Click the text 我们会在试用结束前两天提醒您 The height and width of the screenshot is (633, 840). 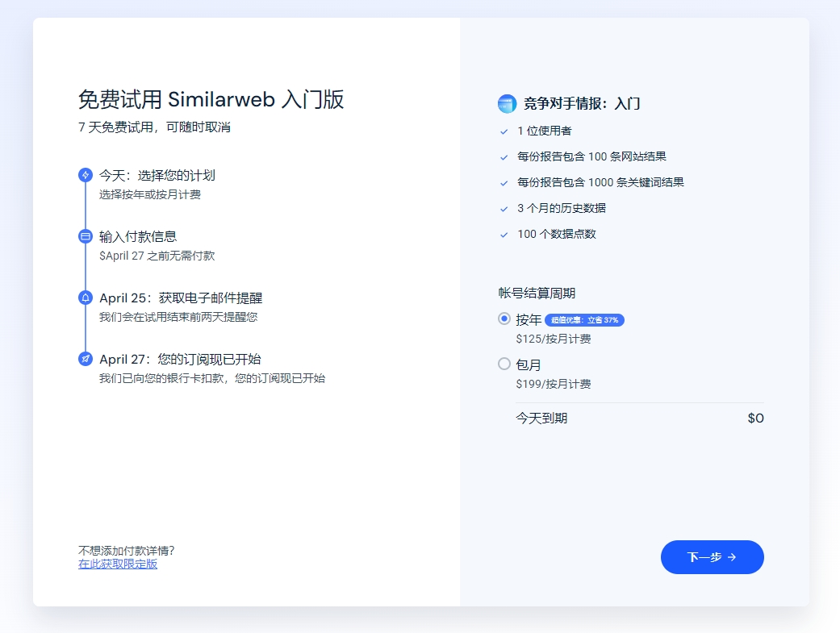pyautogui.click(x=178, y=317)
